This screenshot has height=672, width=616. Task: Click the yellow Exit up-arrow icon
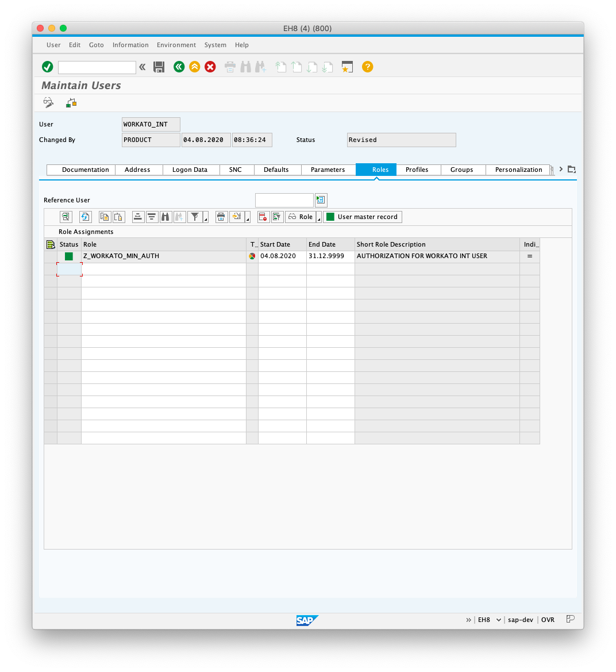(x=195, y=67)
